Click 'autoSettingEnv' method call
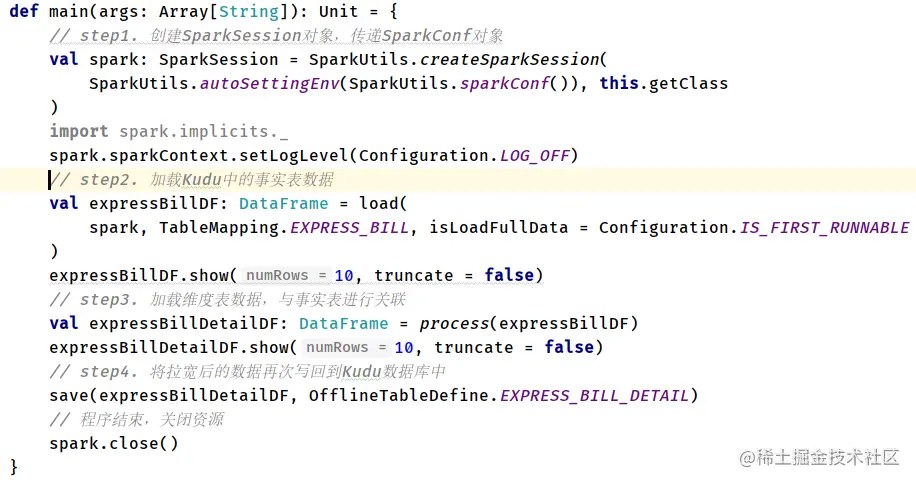 point(269,83)
